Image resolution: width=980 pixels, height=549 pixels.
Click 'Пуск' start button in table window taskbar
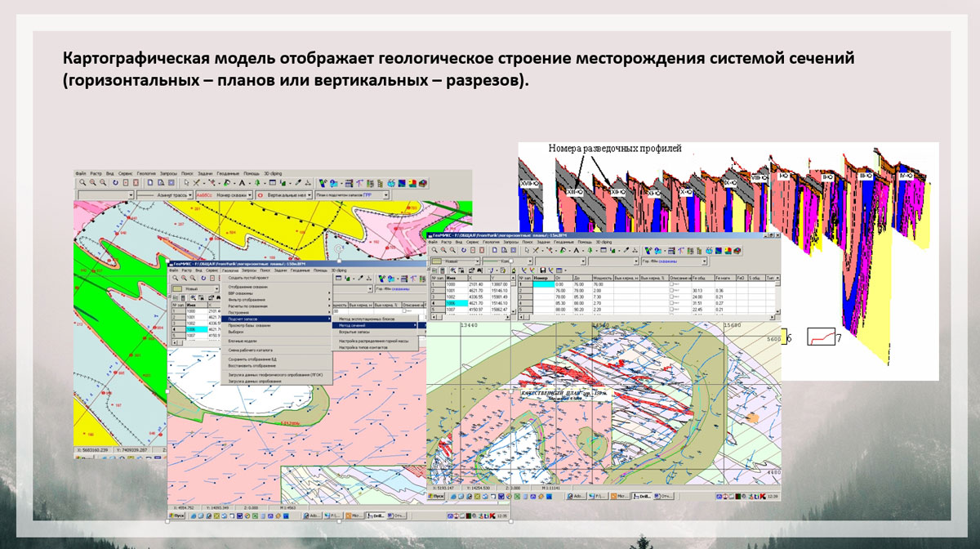pyautogui.click(x=436, y=496)
